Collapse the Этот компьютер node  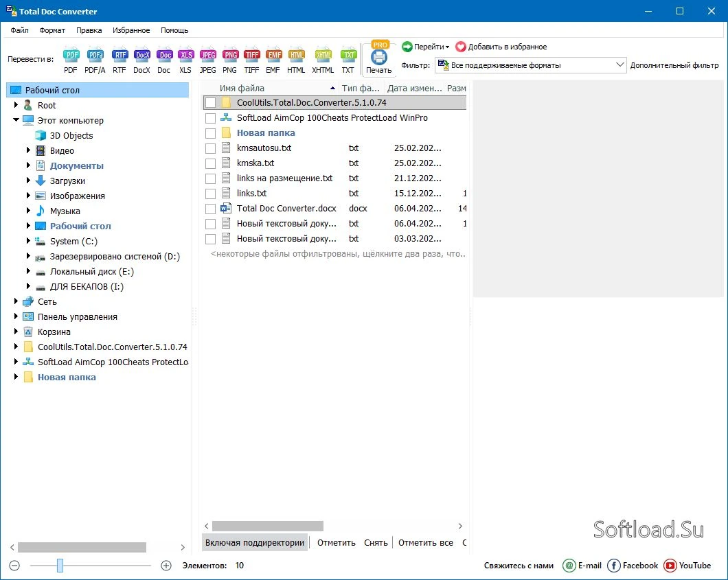pos(16,119)
